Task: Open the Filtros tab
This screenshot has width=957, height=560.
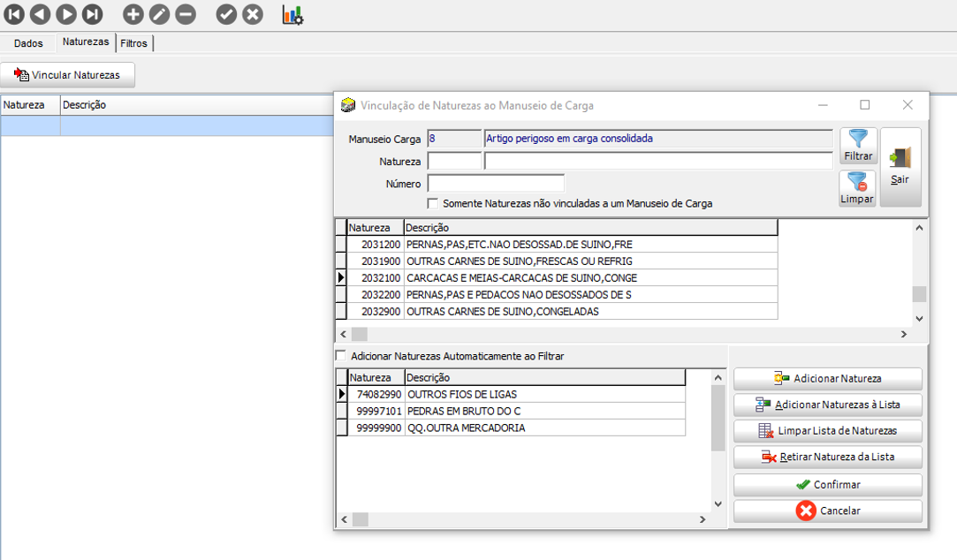Action: [x=134, y=43]
